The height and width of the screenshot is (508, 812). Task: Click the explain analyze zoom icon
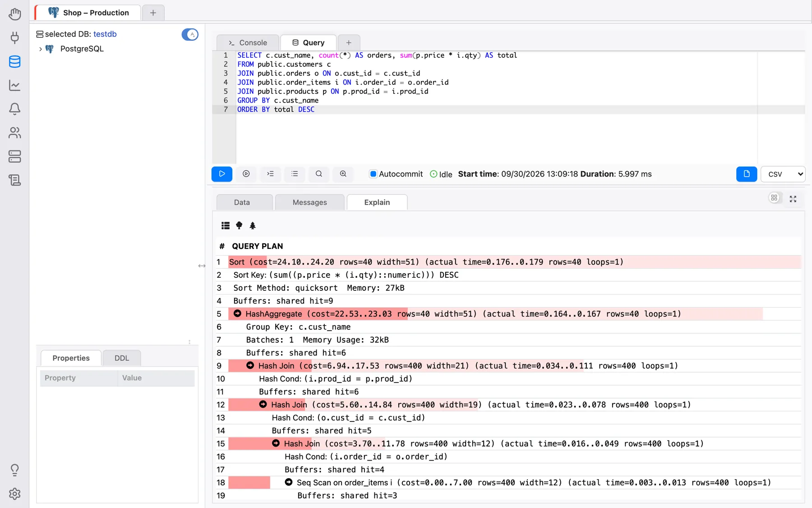click(x=343, y=174)
